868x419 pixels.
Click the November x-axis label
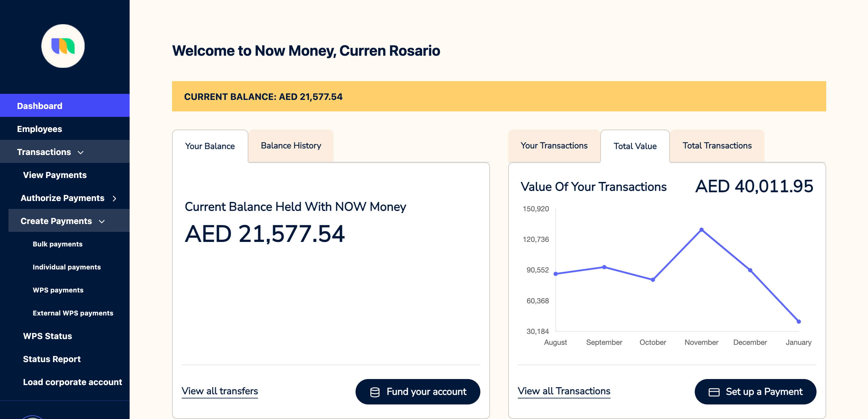tap(701, 342)
